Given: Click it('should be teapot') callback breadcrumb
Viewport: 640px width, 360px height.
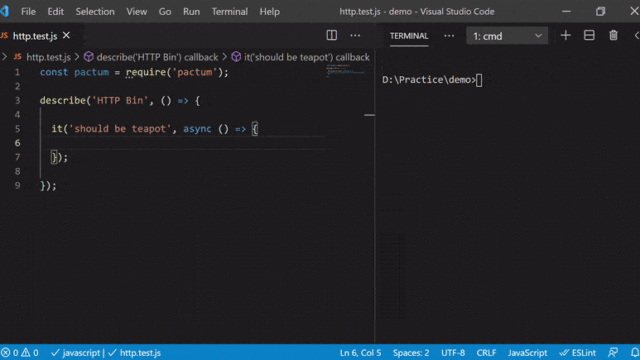Looking at the screenshot, I should point(307,57).
